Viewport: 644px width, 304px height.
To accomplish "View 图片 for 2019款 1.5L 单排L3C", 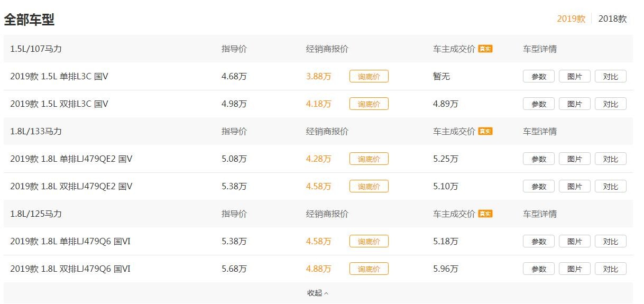I will (574, 77).
